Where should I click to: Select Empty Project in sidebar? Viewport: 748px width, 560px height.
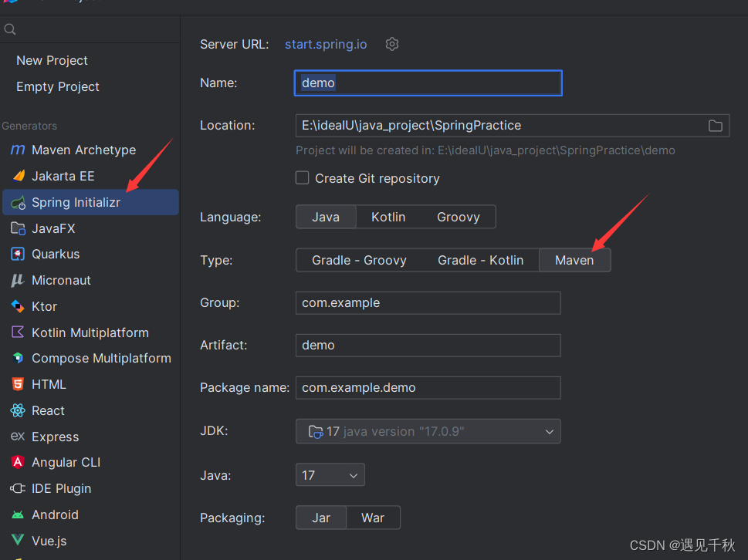[58, 86]
